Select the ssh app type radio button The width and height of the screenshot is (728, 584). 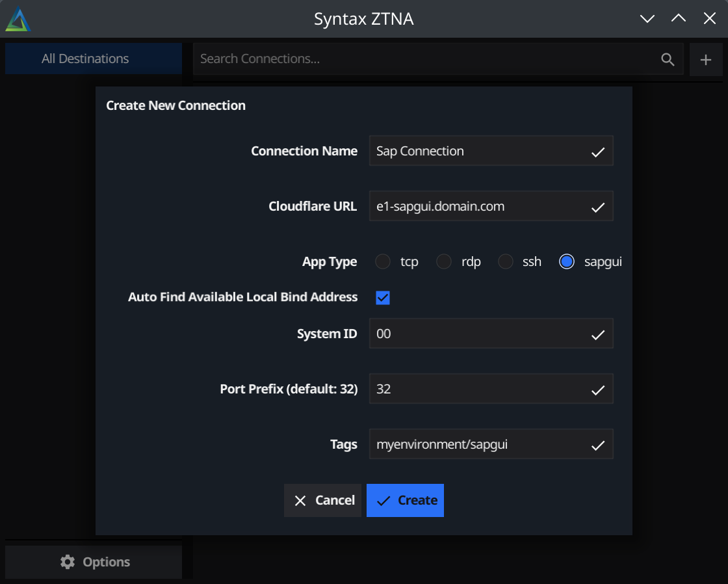click(505, 261)
